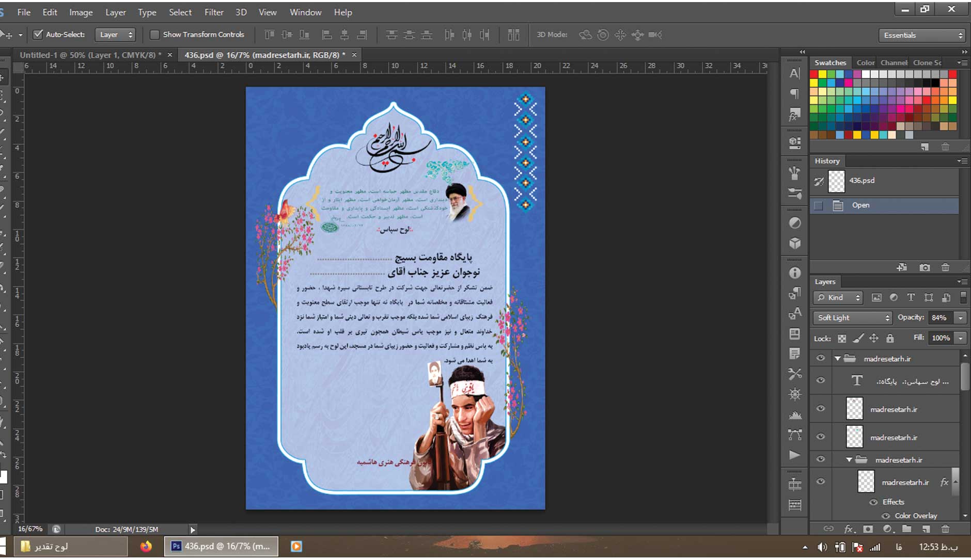Image resolution: width=971 pixels, height=560 pixels.
Task: Create new snapshot camera icon in History
Action: [x=925, y=267]
